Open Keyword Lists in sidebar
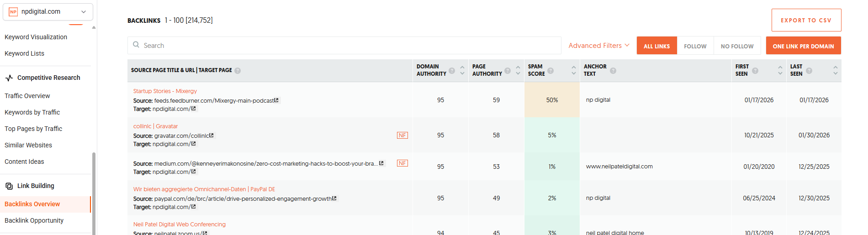This screenshot has height=235, width=868. pyautogui.click(x=24, y=53)
